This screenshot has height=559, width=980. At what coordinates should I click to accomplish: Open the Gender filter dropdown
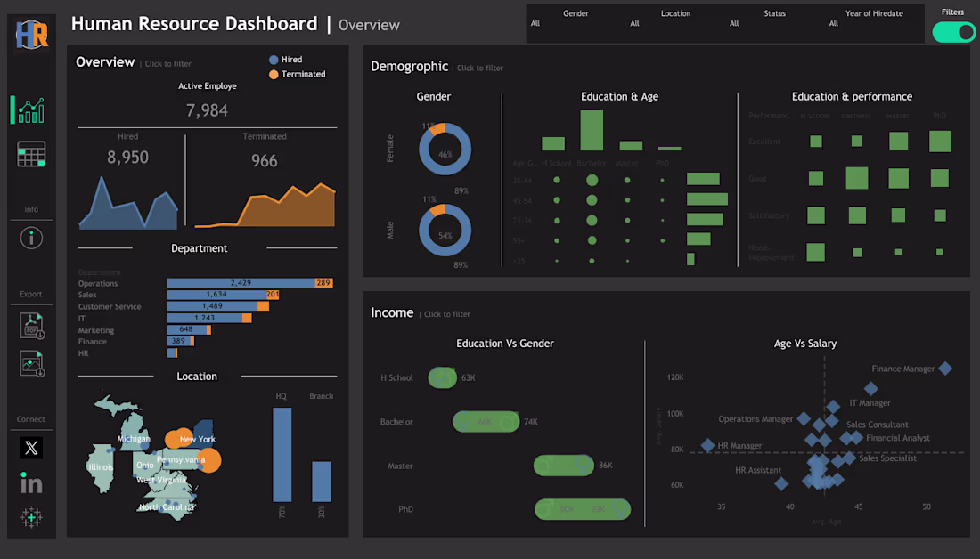coord(576,23)
